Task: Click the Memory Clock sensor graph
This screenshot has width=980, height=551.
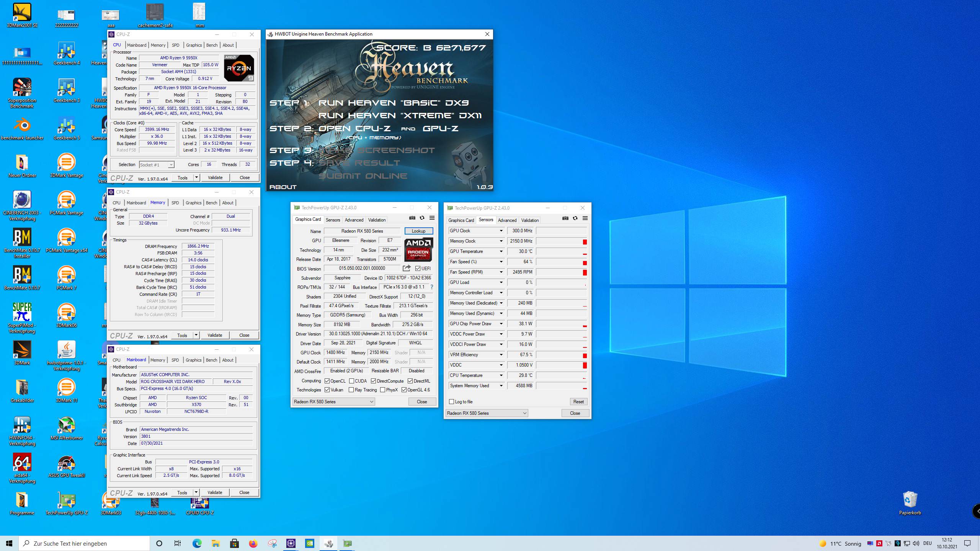Action: 561,241
